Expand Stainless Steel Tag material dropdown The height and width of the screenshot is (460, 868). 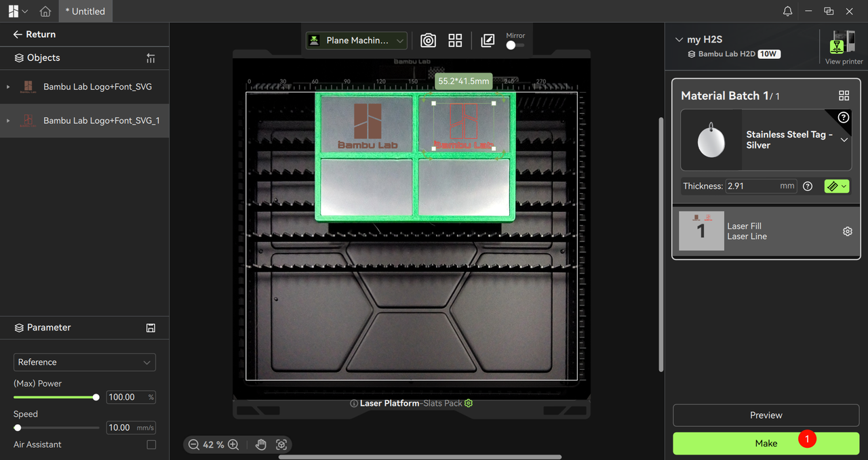pyautogui.click(x=844, y=140)
